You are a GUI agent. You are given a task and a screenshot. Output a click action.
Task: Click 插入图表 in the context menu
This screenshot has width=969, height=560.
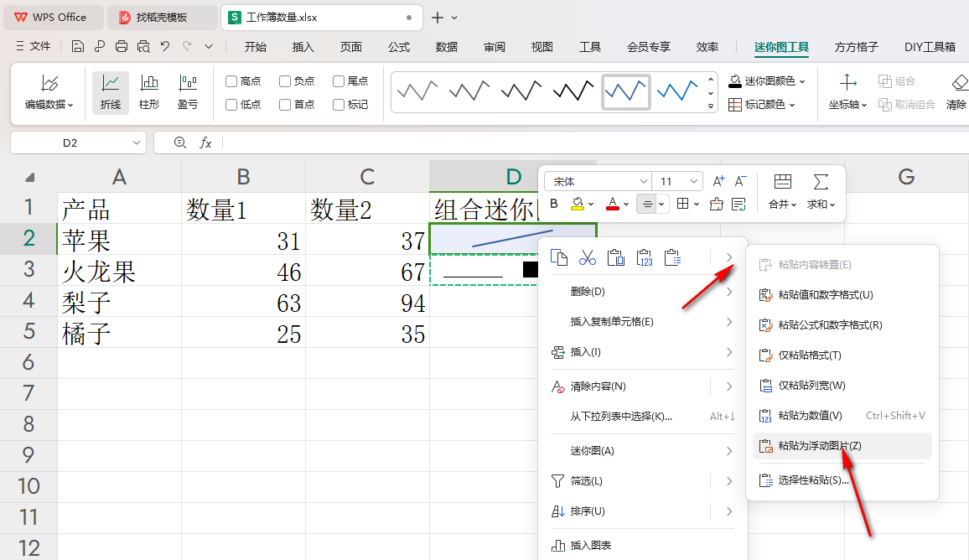pyautogui.click(x=642, y=545)
